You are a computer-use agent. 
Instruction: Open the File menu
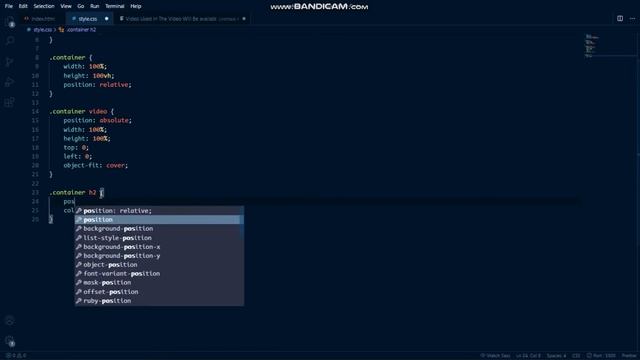(x=9, y=6)
